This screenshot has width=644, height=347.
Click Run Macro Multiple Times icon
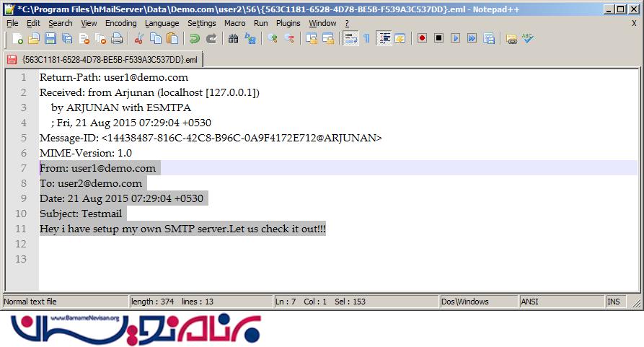[472, 38]
